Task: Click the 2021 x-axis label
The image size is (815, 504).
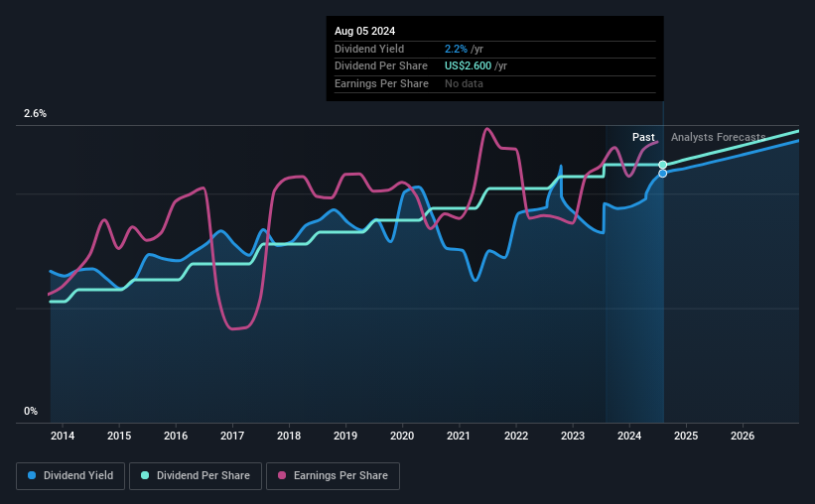Action: coord(459,436)
